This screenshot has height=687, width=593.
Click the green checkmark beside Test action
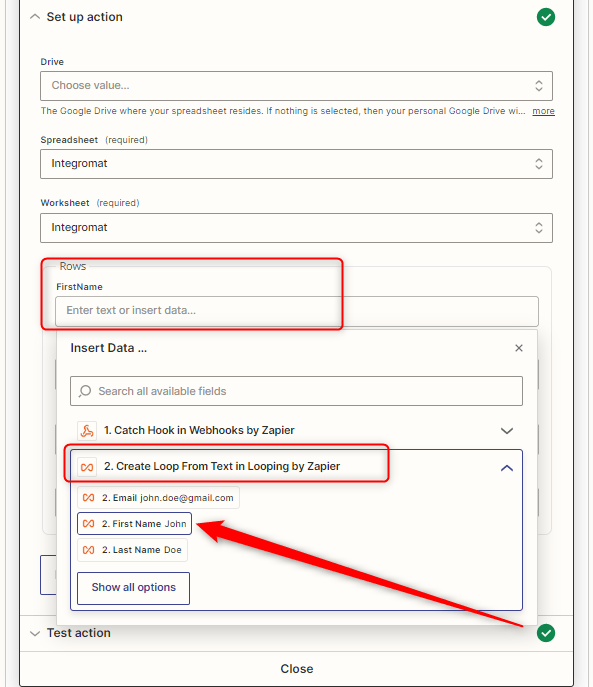point(546,633)
